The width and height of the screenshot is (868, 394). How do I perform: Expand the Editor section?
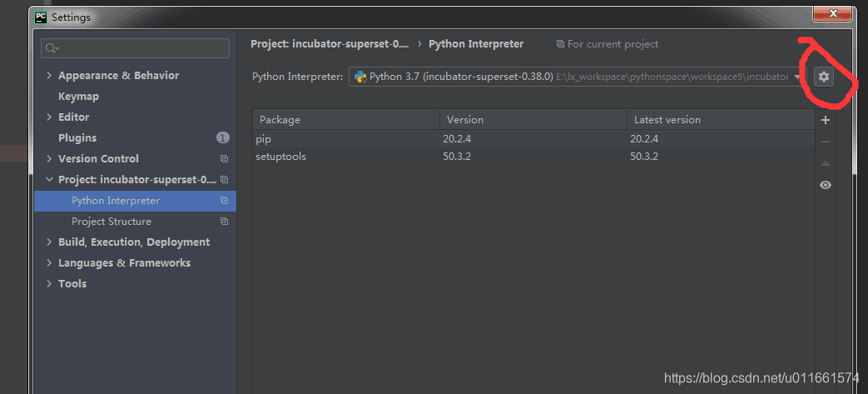click(x=49, y=117)
